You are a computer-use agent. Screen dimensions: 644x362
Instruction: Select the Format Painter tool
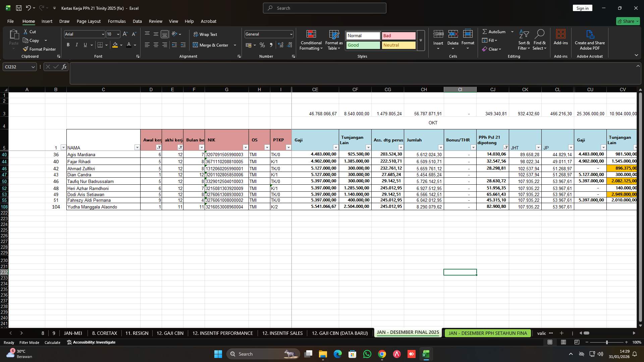click(39, 49)
